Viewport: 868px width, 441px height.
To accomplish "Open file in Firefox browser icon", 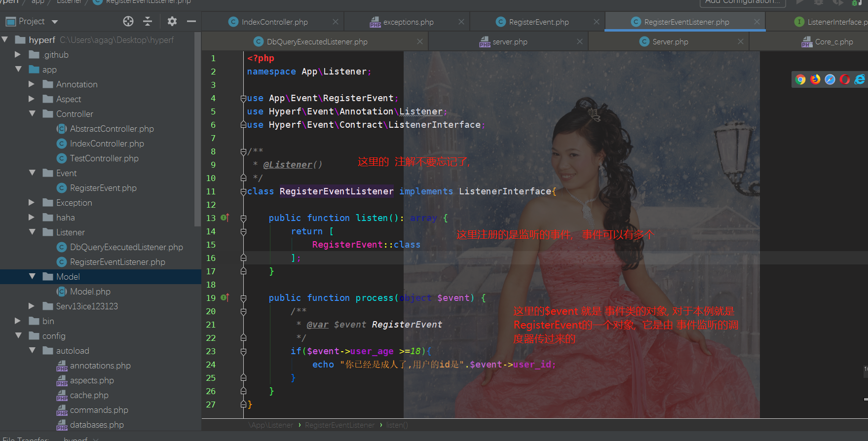I will pyautogui.click(x=815, y=79).
